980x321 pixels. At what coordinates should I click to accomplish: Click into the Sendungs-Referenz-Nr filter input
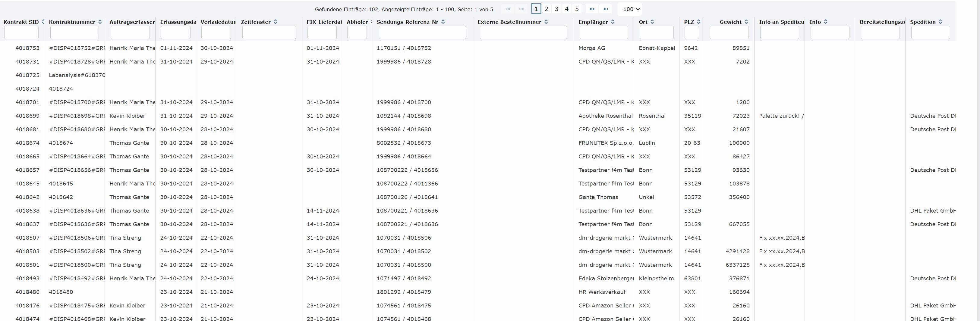pyautogui.click(x=422, y=33)
